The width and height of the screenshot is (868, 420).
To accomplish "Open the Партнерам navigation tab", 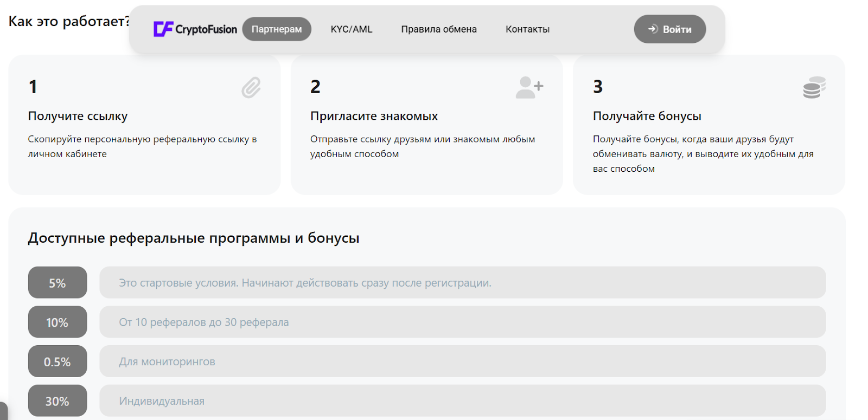I will [277, 29].
